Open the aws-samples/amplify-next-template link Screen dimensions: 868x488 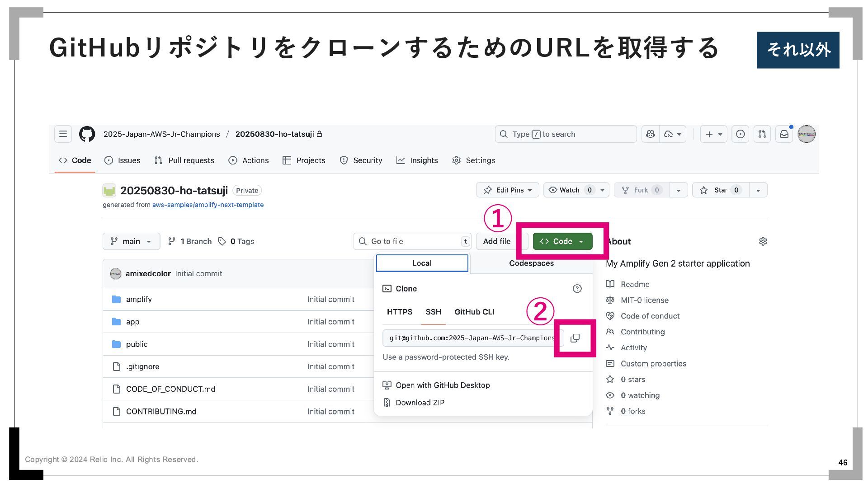[x=208, y=205]
